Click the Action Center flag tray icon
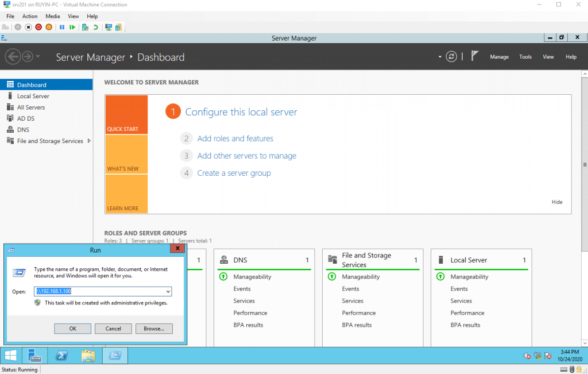This screenshot has width=588, height=374. (x=548, y=356)
